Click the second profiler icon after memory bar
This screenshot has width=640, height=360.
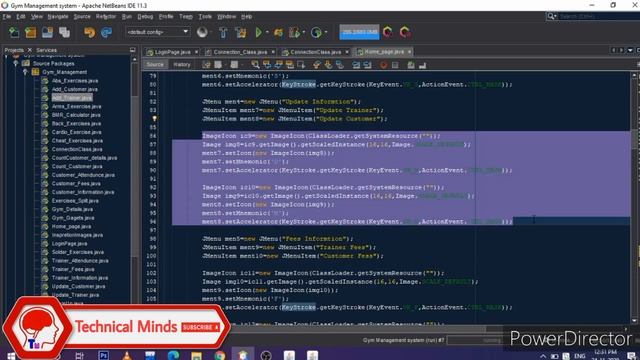(405, 32)
